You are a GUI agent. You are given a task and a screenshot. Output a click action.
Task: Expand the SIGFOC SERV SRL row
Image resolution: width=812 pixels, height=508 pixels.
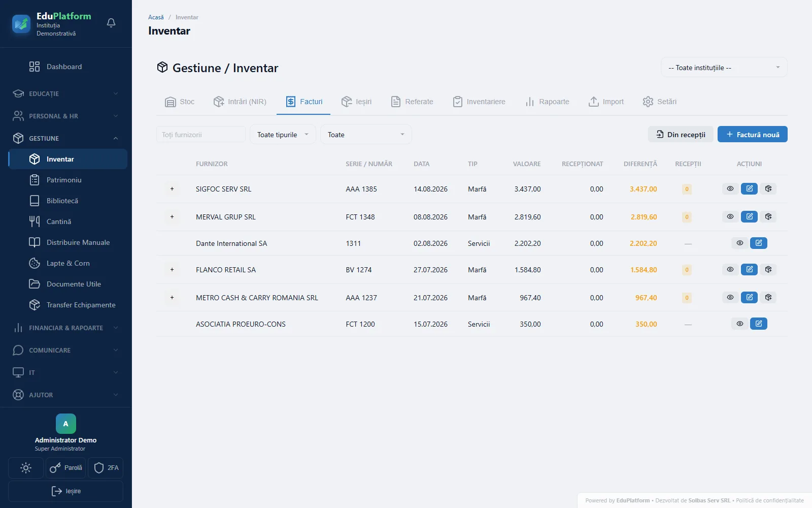tap(172, 189)
